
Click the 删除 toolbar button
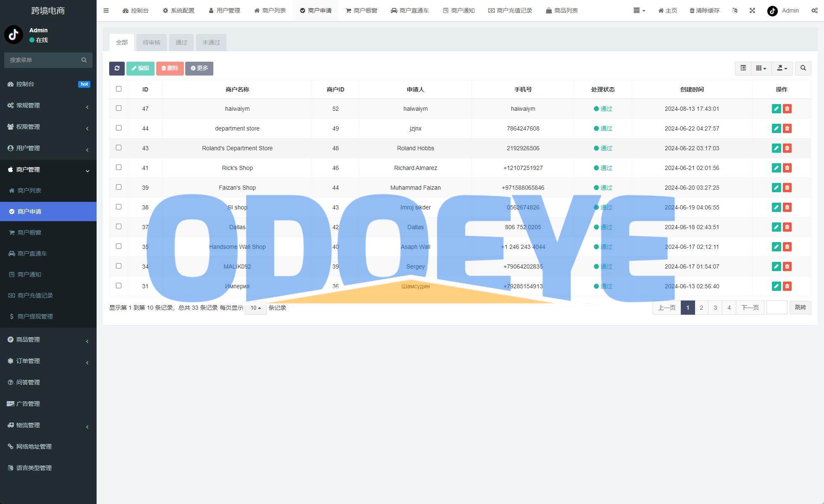170,68
